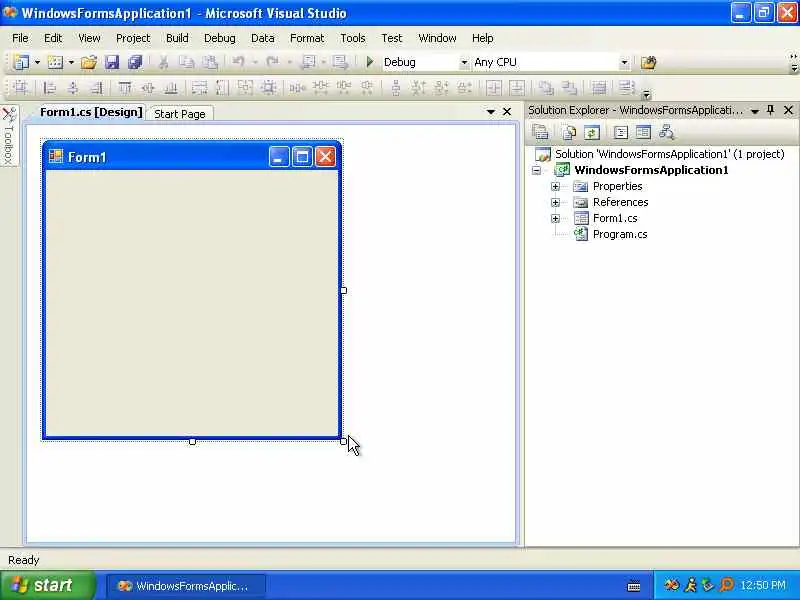Open Solution Explorer window position dropdown
This screenshot has width=800, height=600.
click(755, 111)
